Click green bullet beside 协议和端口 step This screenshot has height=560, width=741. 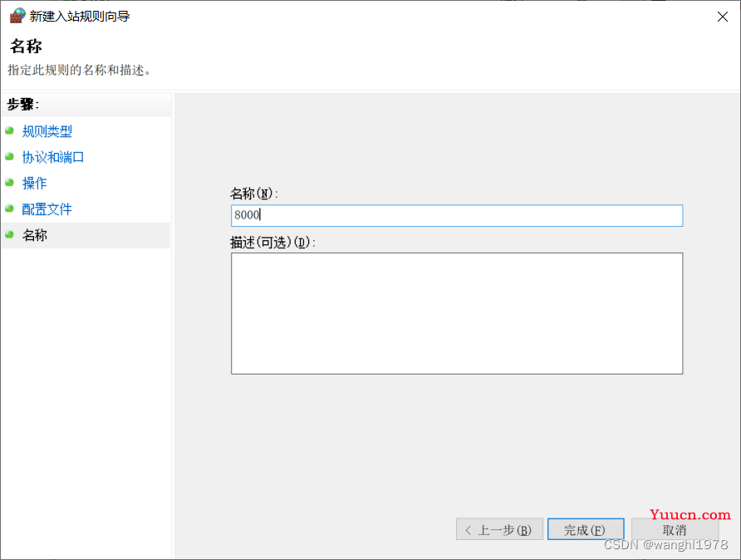point(9,157)
